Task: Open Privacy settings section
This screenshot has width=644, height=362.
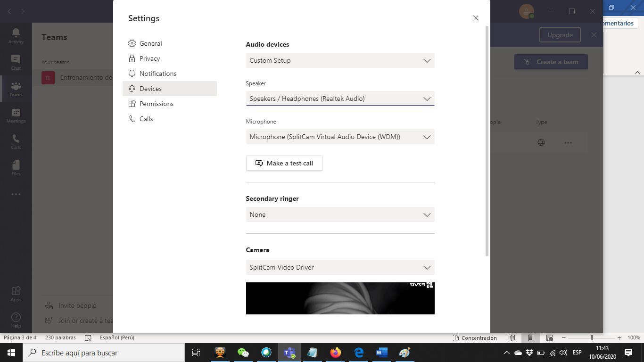Action: point(170,58)
